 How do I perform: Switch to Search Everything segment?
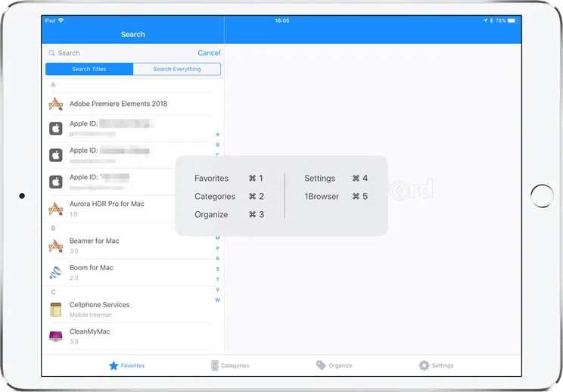pyautogui.click(x=176, y=69)
